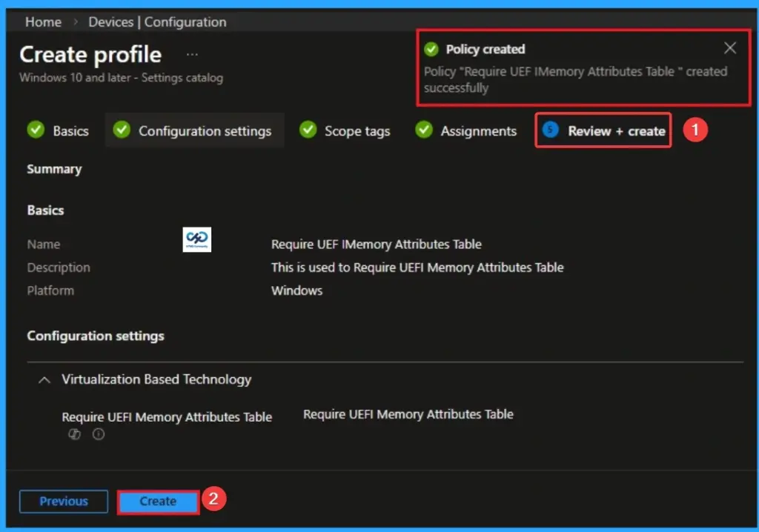Click the copy icon under the UEFI setting
Viewport: 759px width, 532px height.
click(x=74, y=434)
